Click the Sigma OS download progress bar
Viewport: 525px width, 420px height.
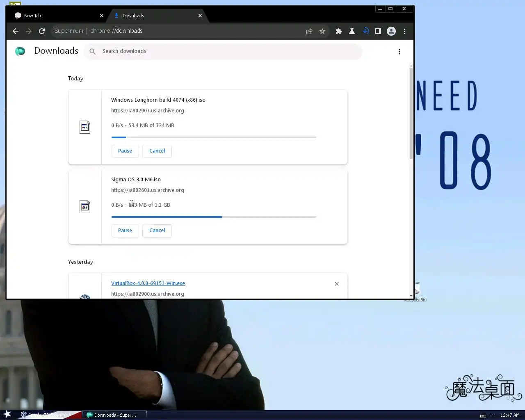tap(214, 217)
